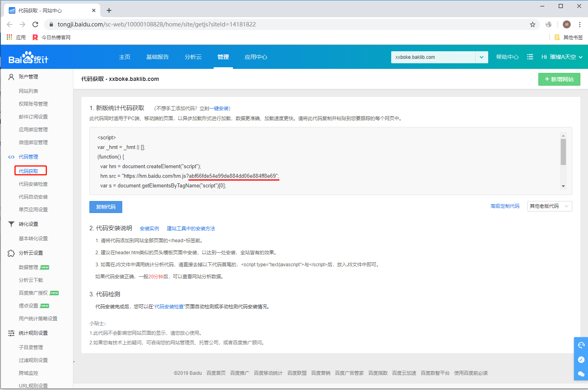Open 应用中心 tab
This screenshot has width=588, height=390.
256,57
